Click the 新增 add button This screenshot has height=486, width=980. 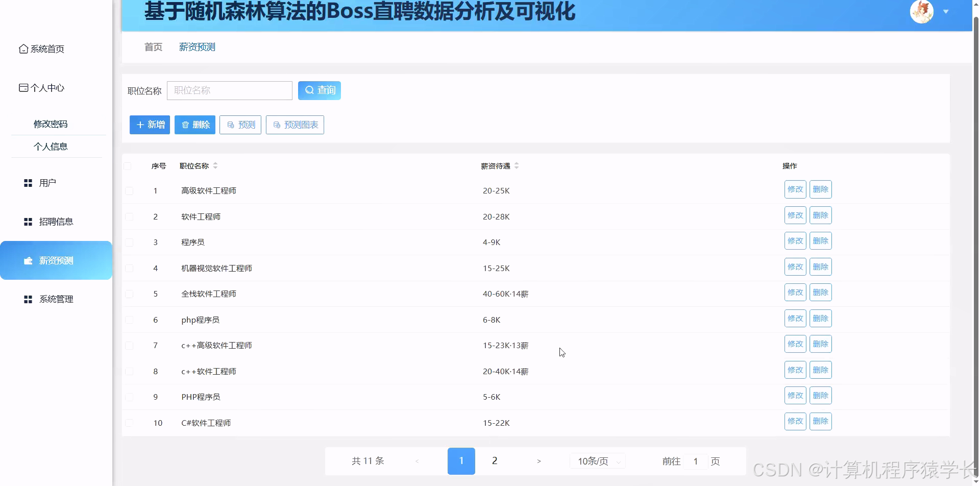[150, 125]
